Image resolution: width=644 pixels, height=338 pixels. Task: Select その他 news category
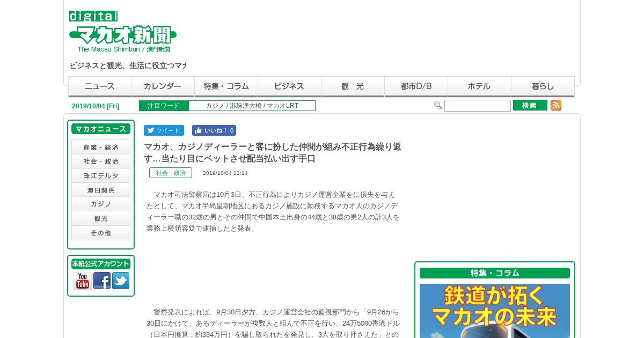[x=101, y=233]
